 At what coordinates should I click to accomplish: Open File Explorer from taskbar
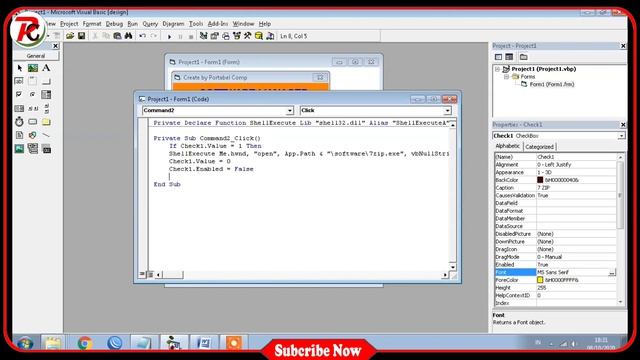coord(53,343)
